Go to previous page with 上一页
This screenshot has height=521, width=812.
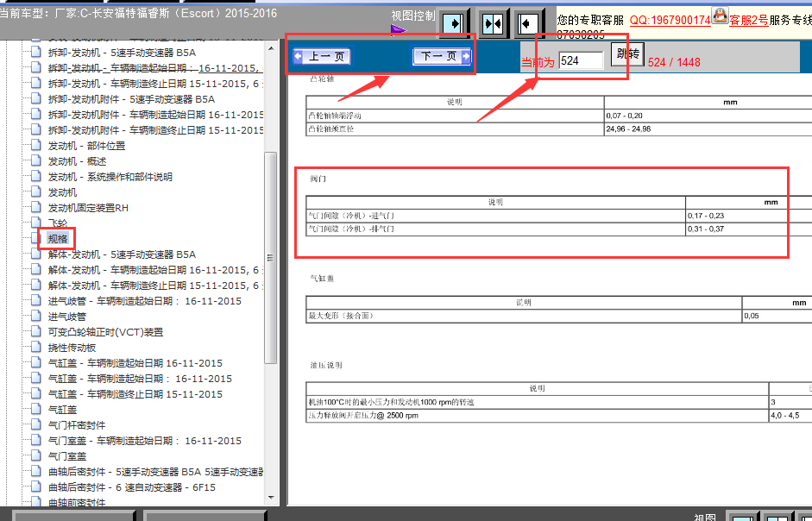(x=322, y=56)
